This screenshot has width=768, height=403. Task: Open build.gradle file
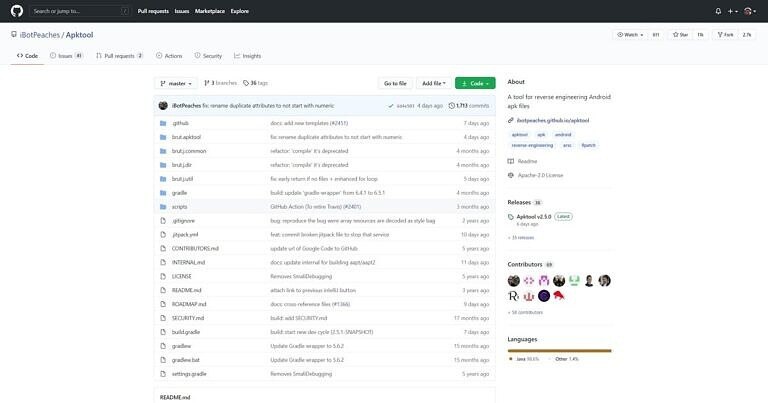(x=186, y=332)
